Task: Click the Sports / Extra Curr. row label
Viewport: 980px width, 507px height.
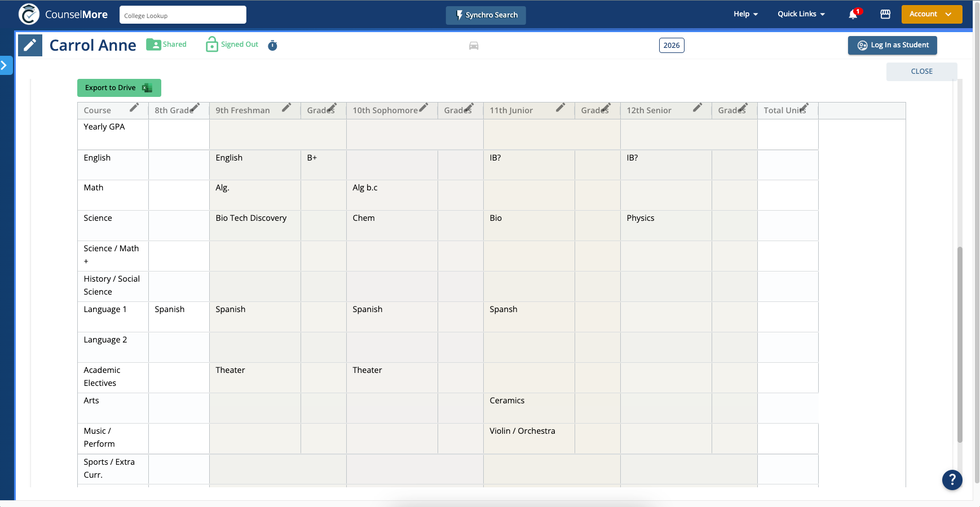Action: [x=109, y=469]
